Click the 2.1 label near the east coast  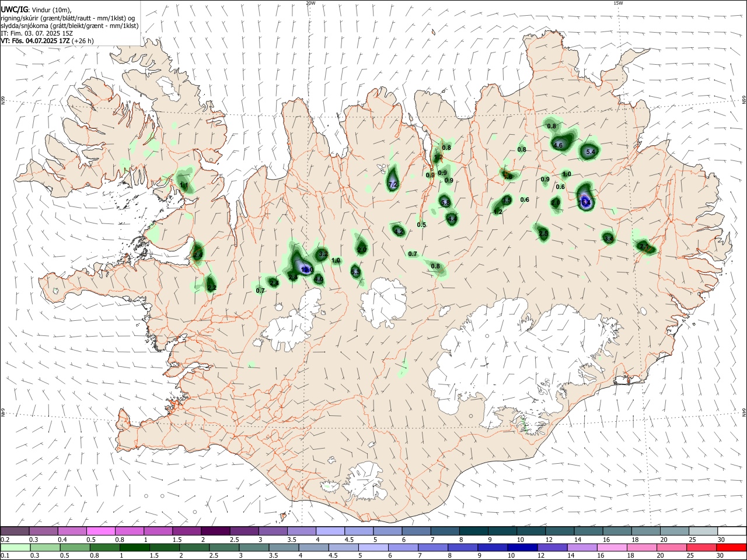click(x=644, y=247)
